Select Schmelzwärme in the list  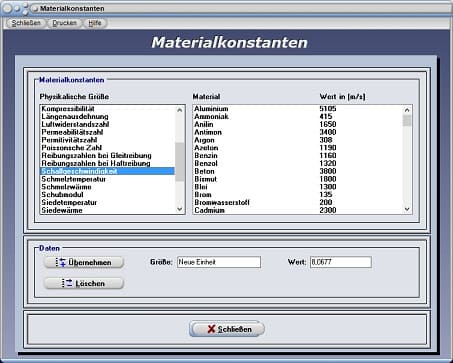click(107, 187)
